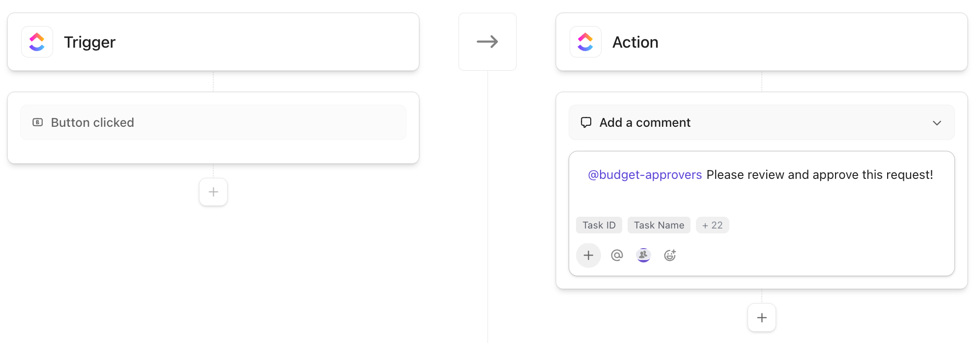Click the Action header label
Screen dimensions: 980x343
[x=635, y=42]
